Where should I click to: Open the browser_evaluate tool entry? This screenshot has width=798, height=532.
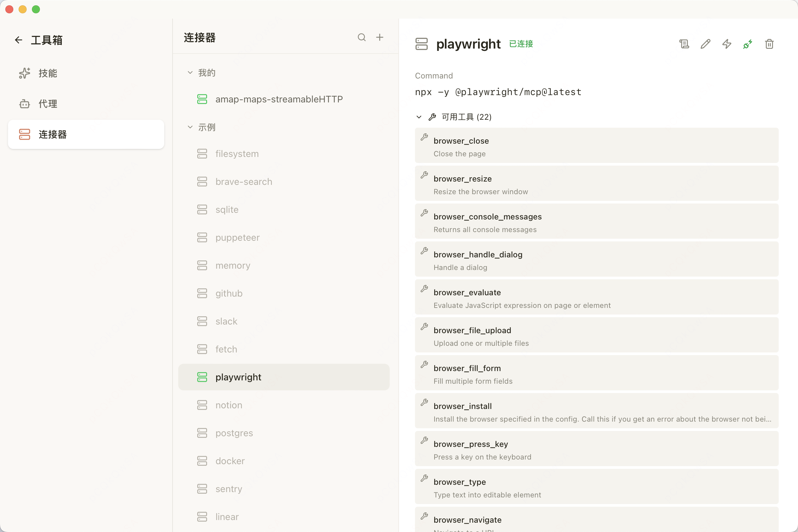coord(596,297)
